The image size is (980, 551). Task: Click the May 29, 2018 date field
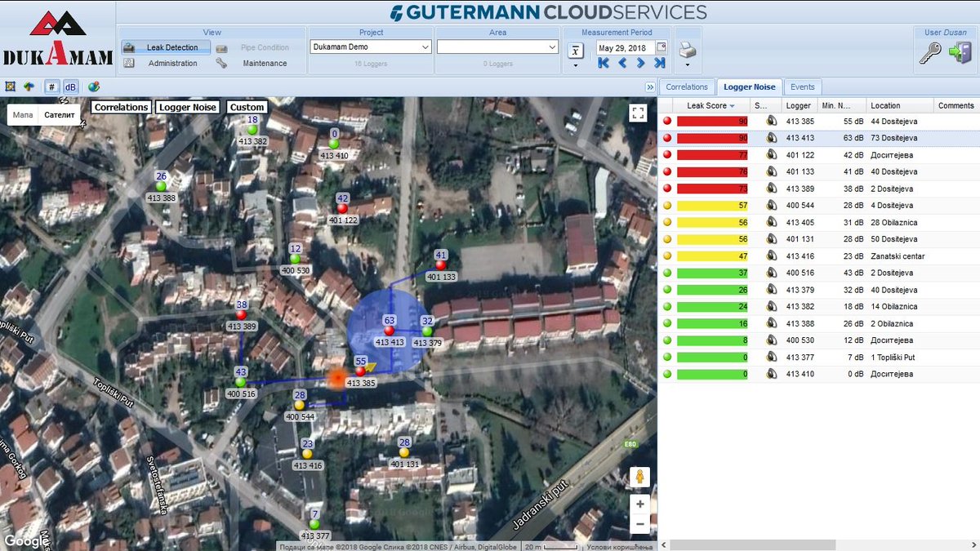coord(626,48)
